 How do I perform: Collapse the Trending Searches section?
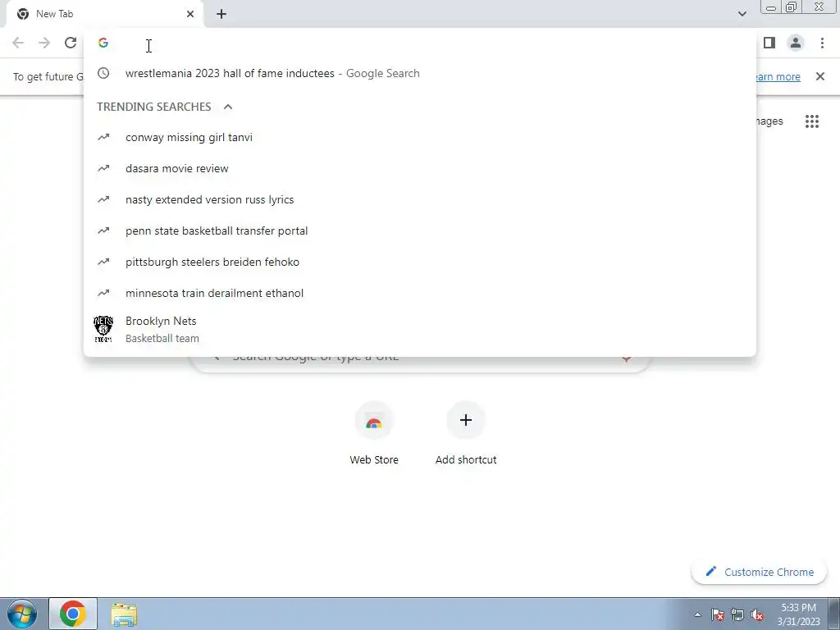[228, 107]
